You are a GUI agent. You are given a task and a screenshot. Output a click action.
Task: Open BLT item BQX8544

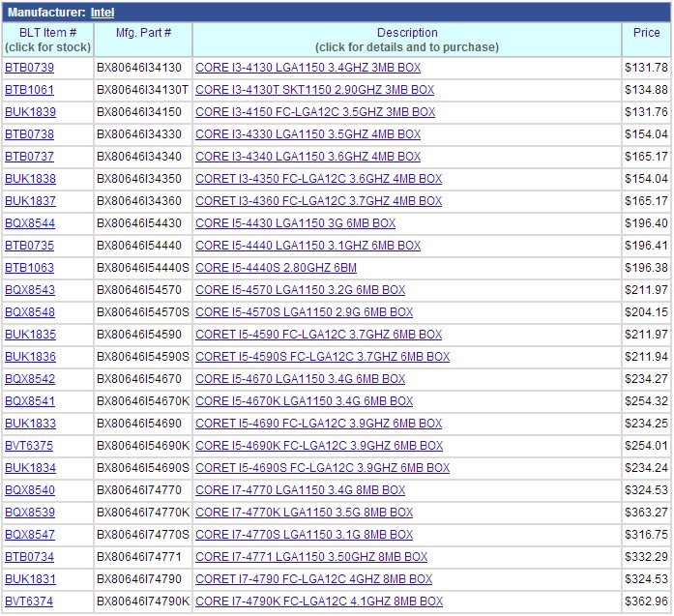coord(30,223)
